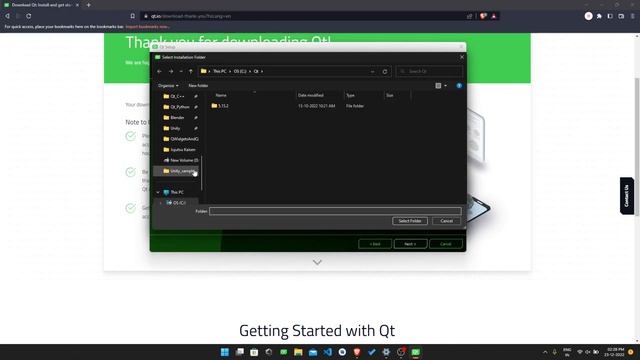Select New Volume (D:) drive in sidebar
The image size is (640, 360).
(x=180, y=160)
